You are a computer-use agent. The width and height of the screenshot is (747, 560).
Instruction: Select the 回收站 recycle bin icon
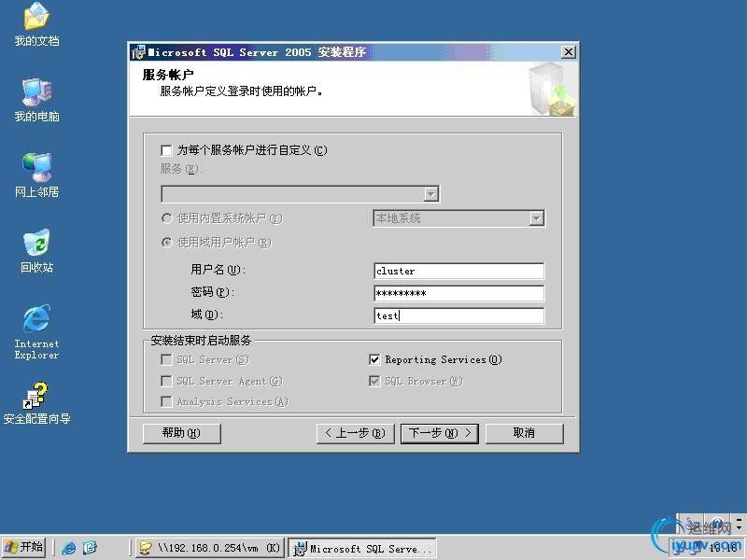point(36,251)
